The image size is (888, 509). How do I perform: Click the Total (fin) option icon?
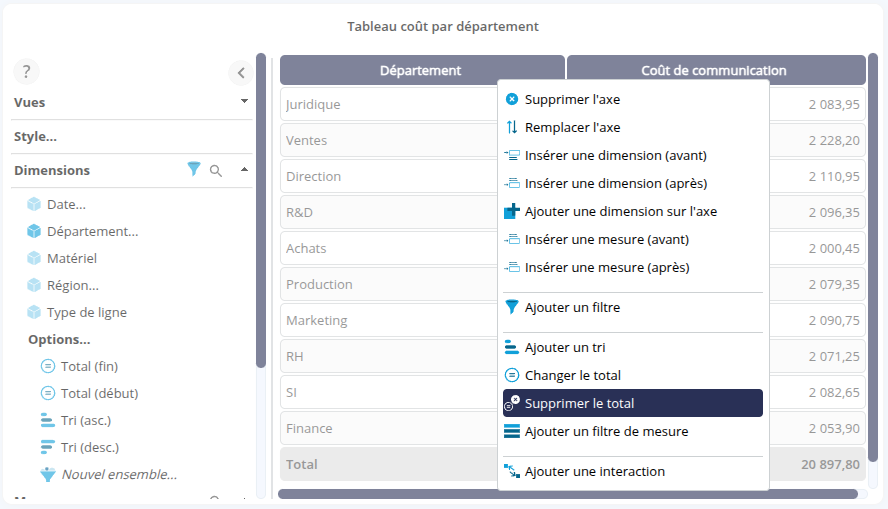(47, 366)
